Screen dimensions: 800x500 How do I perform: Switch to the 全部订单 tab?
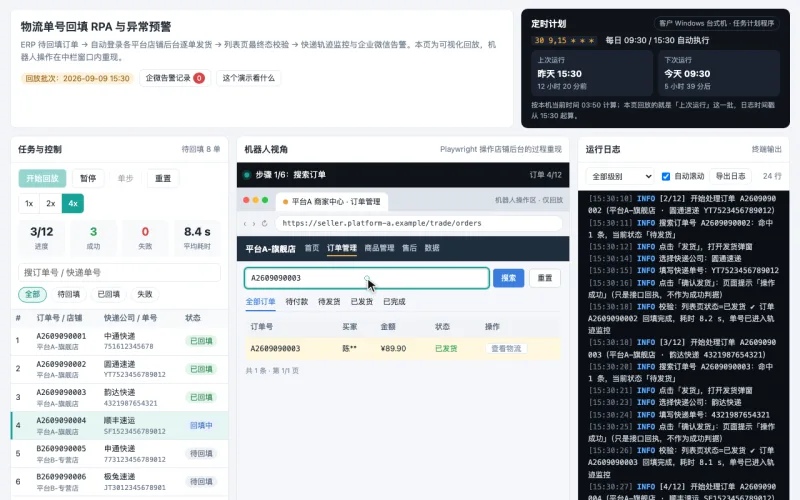click(x=260, y=302)
